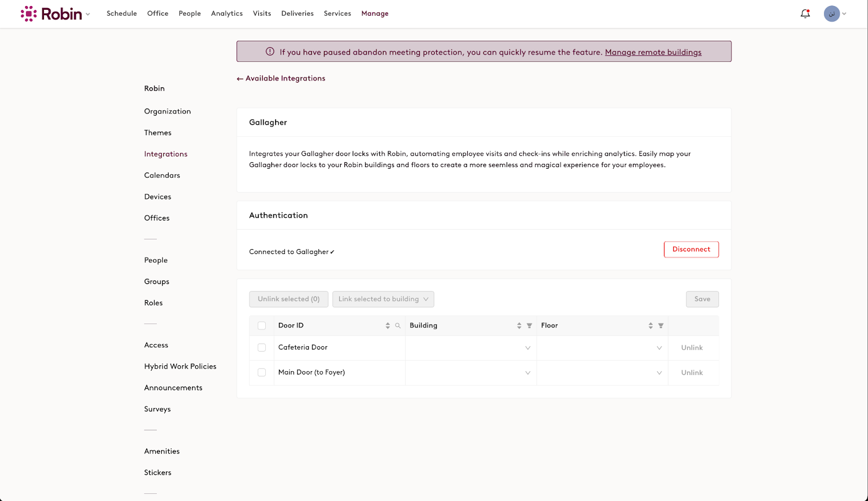Screen dimensions: 868x501
Task: Click the Connected to Gallagher status text
Action: (x=292, y=252)
